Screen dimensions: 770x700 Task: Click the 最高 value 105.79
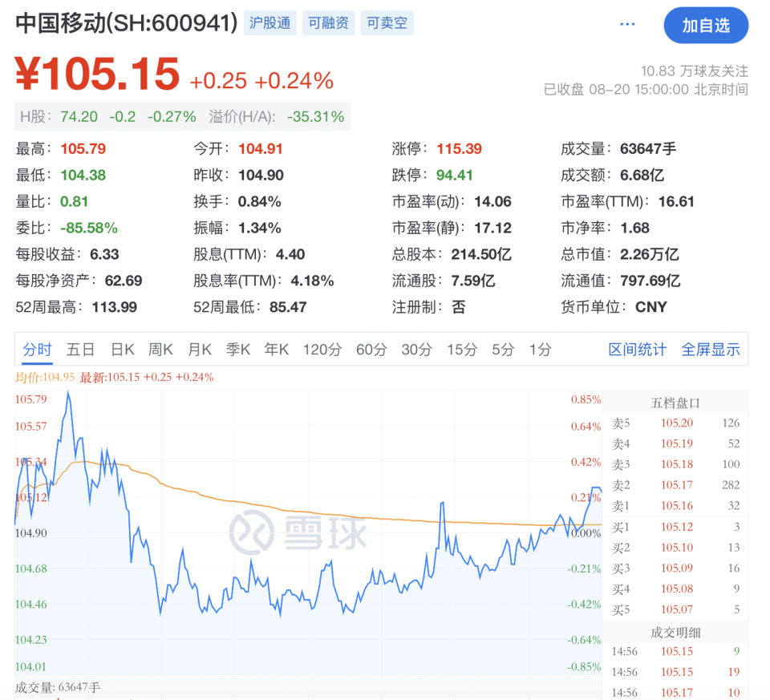pyautogui.click(x=83, y=148)
